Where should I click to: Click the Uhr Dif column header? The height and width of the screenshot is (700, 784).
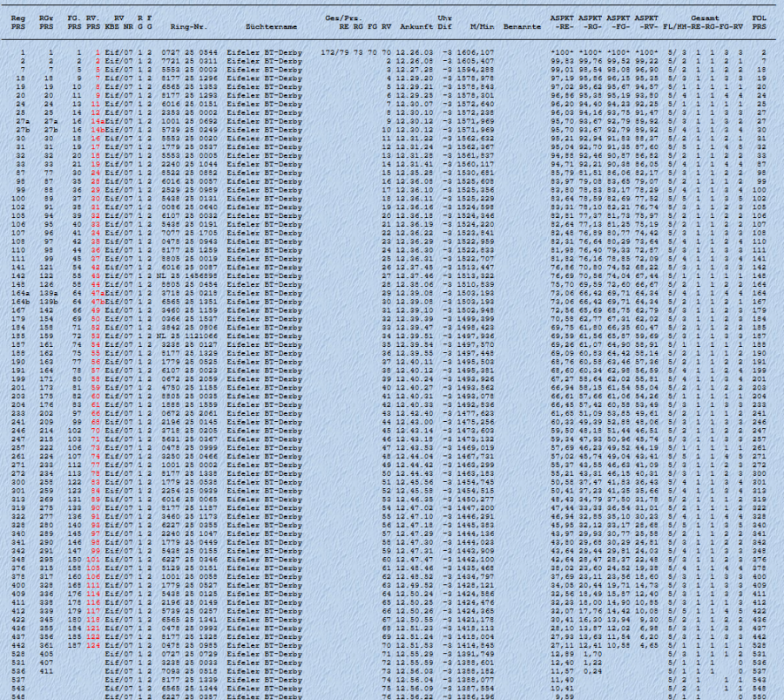pyautogui.click(x=444, y=23)
